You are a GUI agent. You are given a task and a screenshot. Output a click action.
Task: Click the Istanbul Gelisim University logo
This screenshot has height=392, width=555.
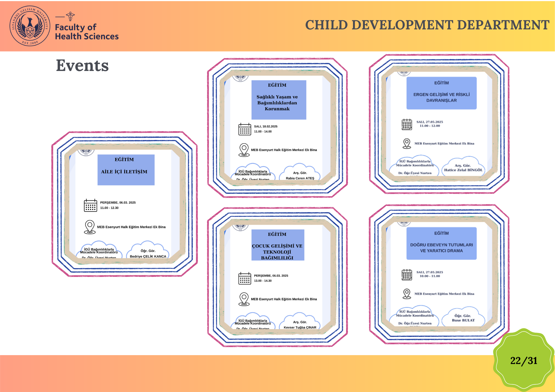click(30, 26)
